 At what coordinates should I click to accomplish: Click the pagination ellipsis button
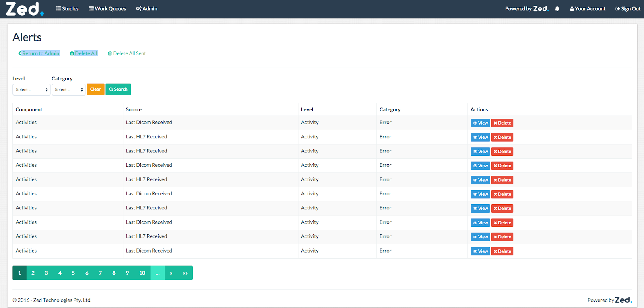157,273
